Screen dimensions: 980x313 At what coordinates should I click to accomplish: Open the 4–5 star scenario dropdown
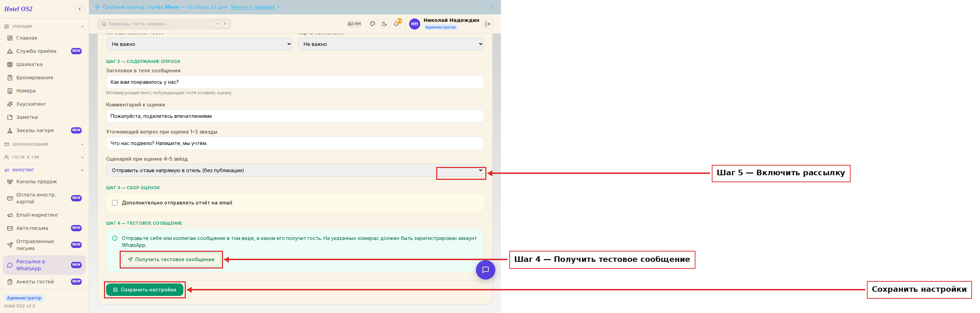coord(295,170)
